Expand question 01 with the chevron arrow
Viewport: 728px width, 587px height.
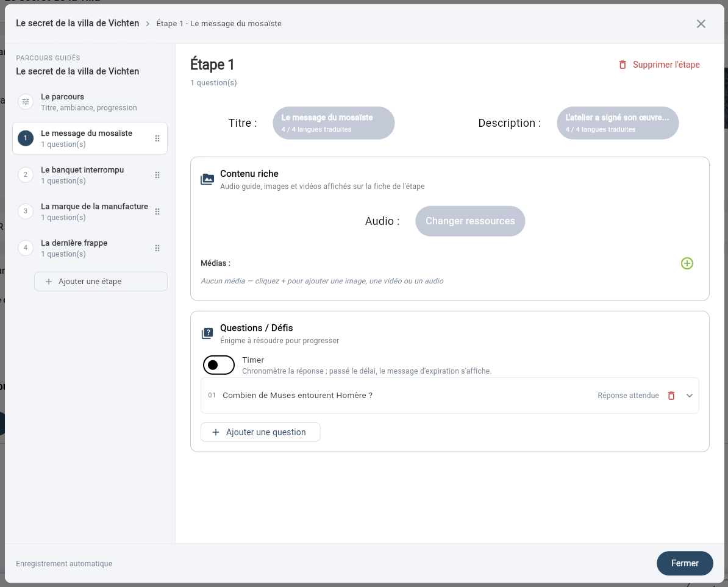[690, 396]
